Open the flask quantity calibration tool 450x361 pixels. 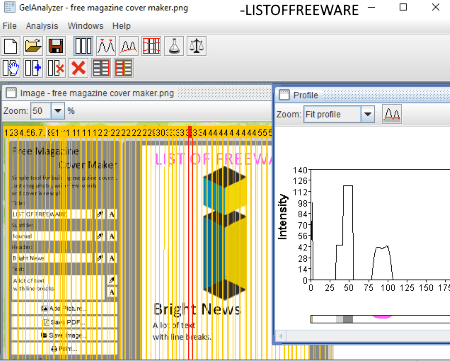[174, 46]
